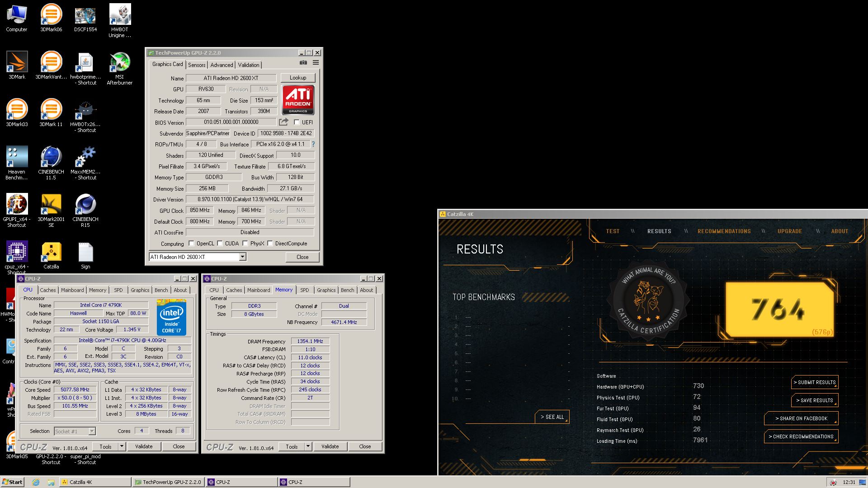Open the hwbotprime shortcut icon

[x=85, y=68]
